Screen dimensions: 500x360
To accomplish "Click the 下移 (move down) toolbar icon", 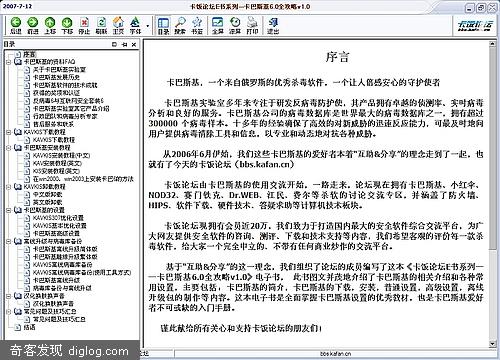I will pos(67,26).
